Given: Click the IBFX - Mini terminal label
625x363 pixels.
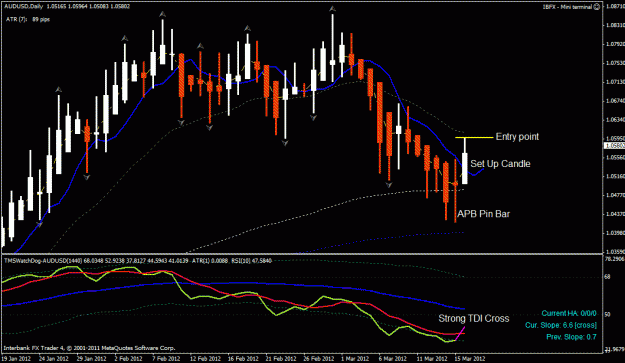Looking at the screenshot, I should (x=568, y=7).
